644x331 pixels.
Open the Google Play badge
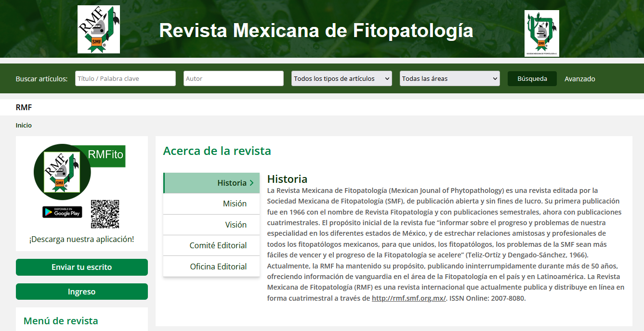point(62,212)
